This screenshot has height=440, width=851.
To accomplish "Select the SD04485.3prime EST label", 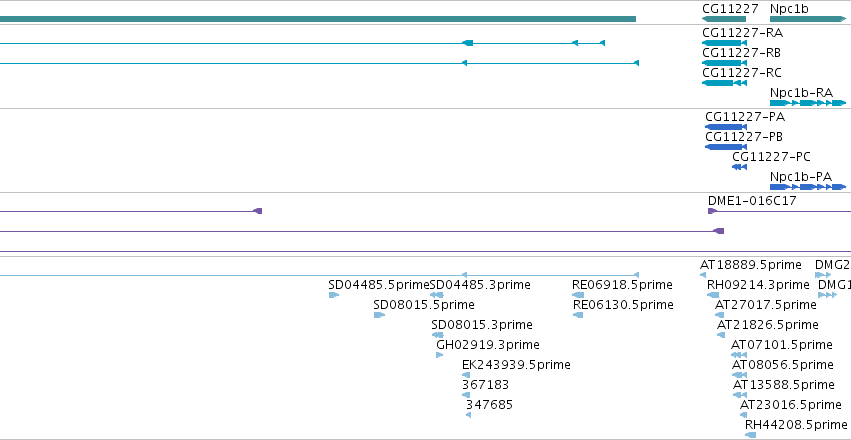I will (x=480, y=285).
